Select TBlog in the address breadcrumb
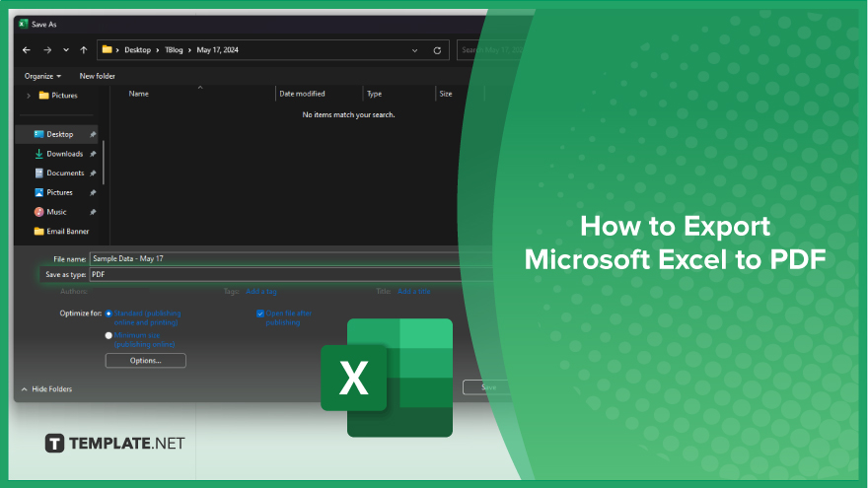 click(174, 50)
